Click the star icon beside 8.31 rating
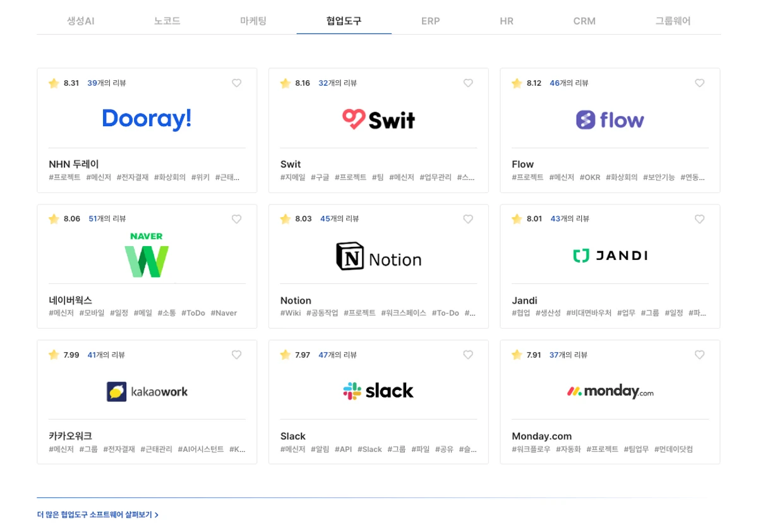 (x=54, y=83)
